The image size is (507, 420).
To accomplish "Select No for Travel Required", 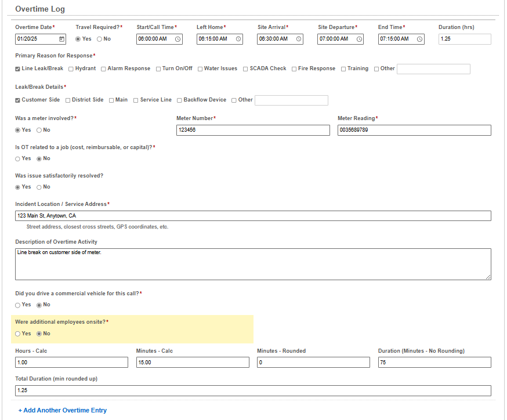I will pos(99,39).
